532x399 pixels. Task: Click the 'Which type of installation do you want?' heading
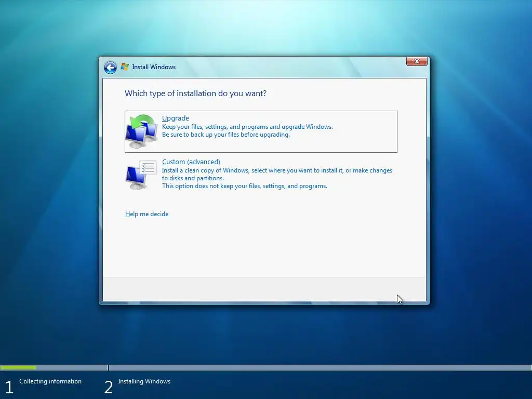click(195, 94)
